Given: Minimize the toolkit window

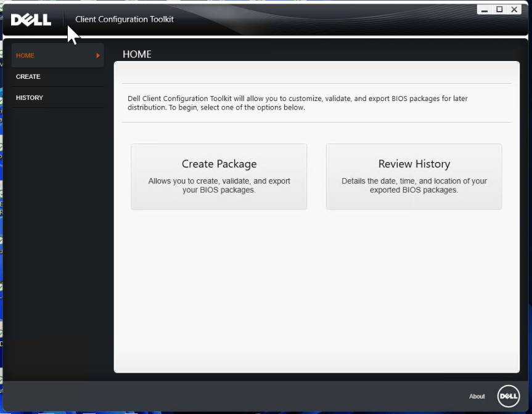Looking at the screenshot, I should tap(486, 9).
